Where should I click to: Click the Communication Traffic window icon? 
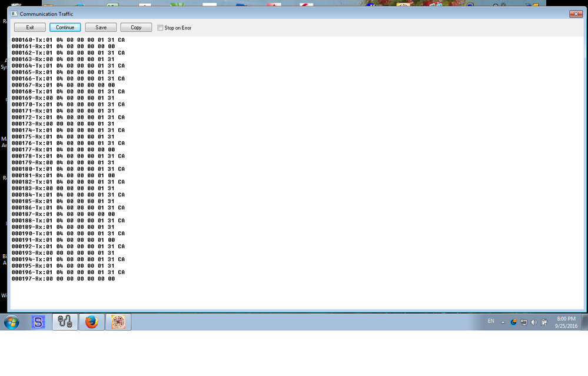[14, 14]
